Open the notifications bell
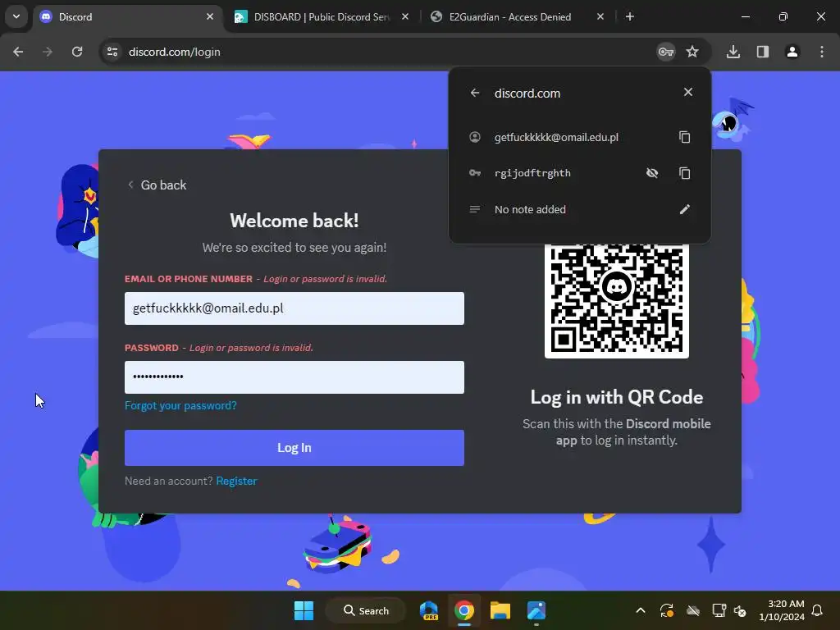 coord(818,610)
